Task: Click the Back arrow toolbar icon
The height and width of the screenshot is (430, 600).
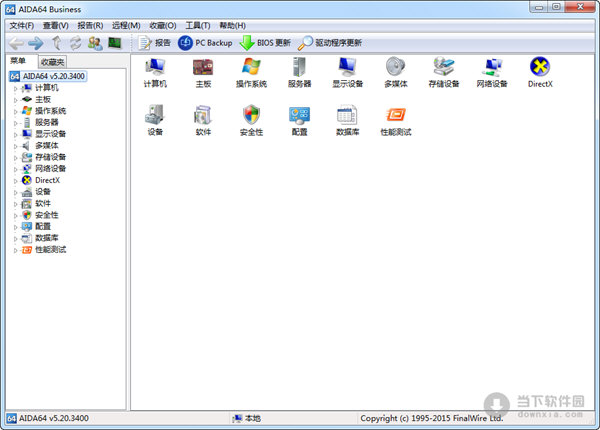Action: pyautogui.click(x=16, y=43)
